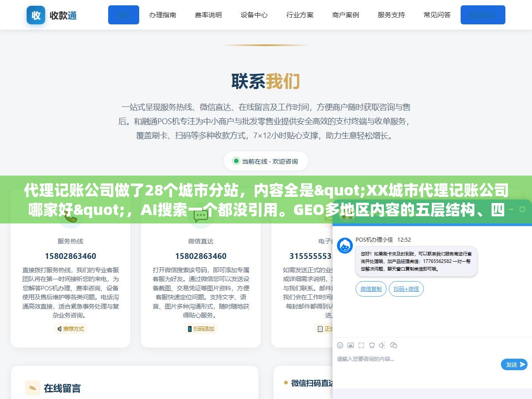Click the pencil icon beside 在线留言
The height and width of the screenshot is (399, 532).
pyautogui.click(x=33, y=388)
